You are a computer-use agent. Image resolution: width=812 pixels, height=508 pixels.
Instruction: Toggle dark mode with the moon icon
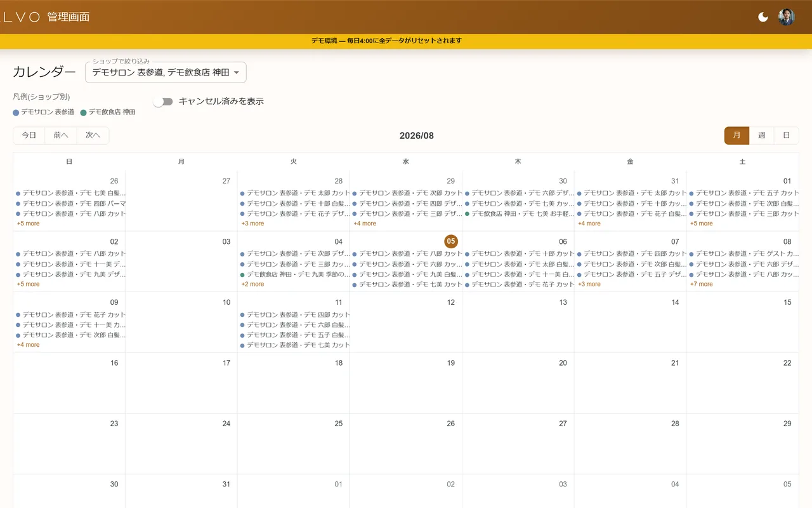coord(763,17)
